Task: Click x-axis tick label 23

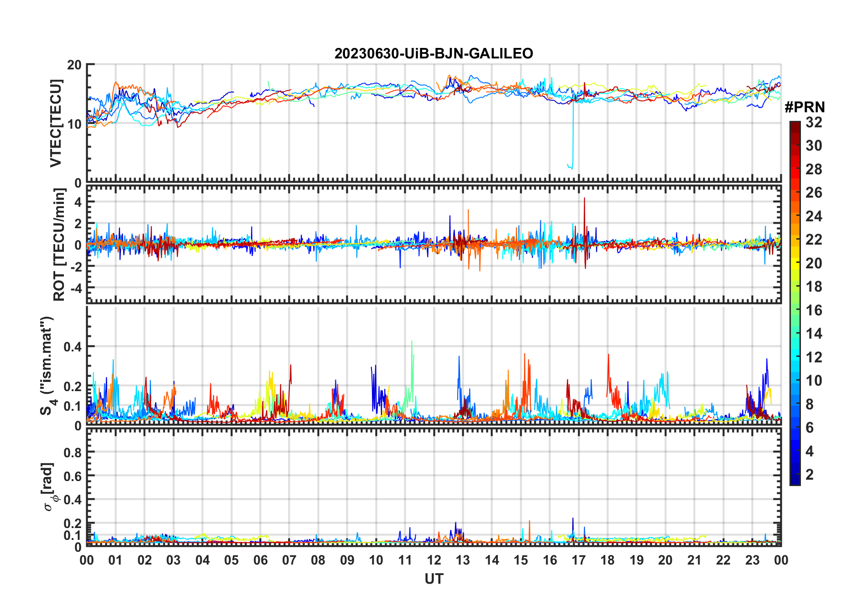Action: [x=752, y=560]
